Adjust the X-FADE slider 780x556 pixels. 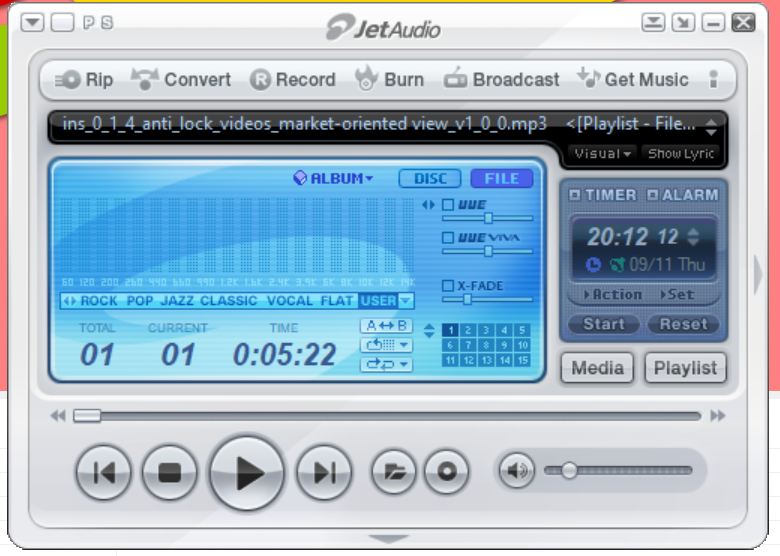pyautogui.click(x=488, y=299)
